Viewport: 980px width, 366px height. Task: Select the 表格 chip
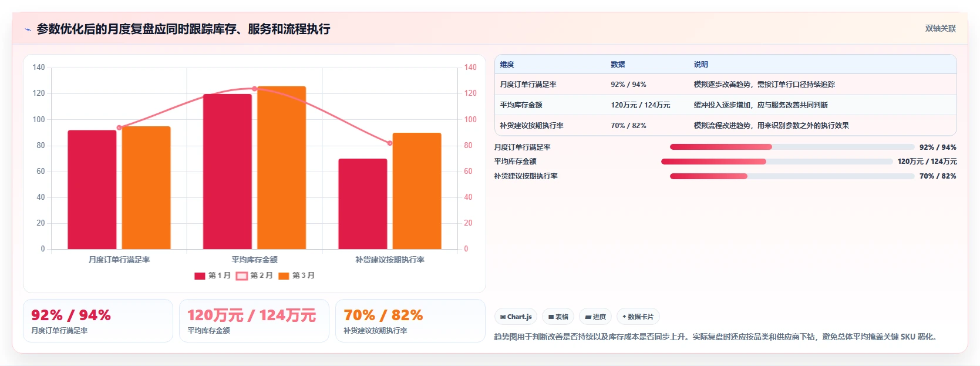tap(558, 317)
